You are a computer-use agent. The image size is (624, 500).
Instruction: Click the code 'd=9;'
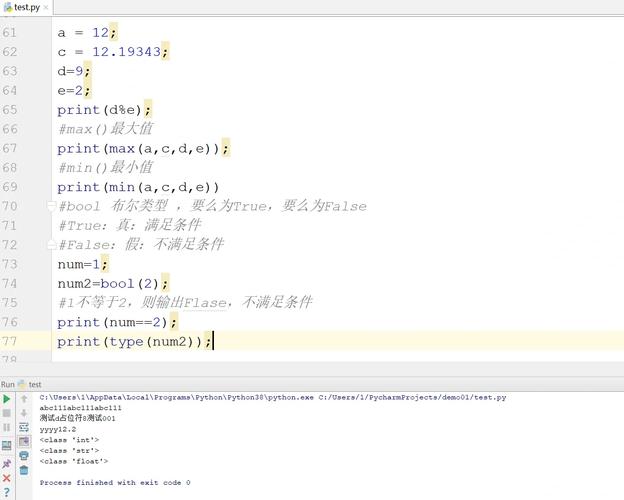point(74,71)
